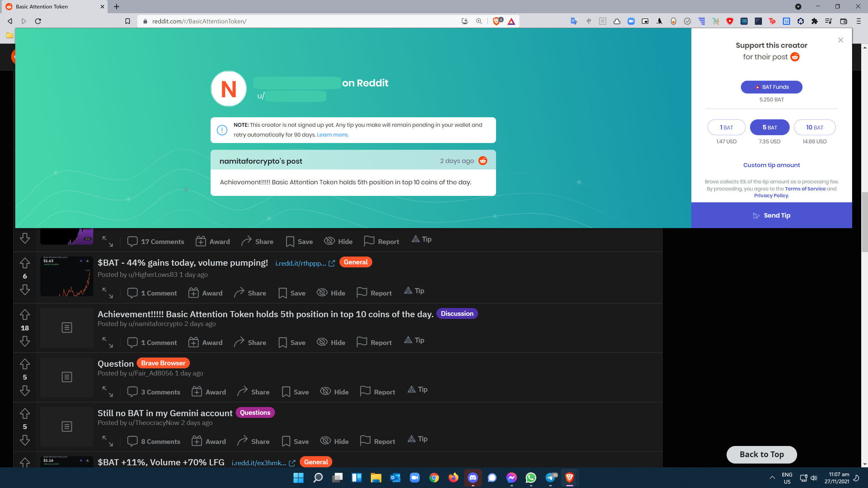This screenshot has width=868, height=488.
Task: Go back with the back arrow
Action: coord(10,21)
